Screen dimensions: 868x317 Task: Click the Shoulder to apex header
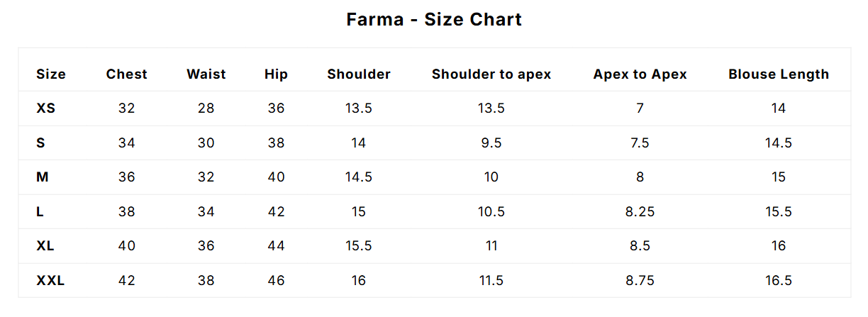pyautogui.click(x=491, y=74)
